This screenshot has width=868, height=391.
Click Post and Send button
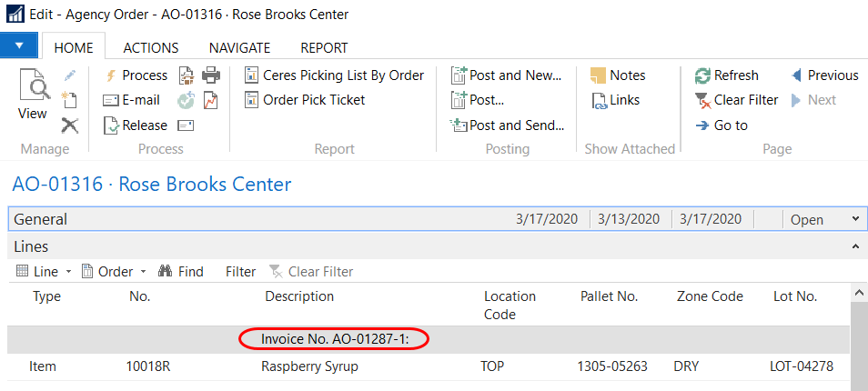(x=508, y=125)
